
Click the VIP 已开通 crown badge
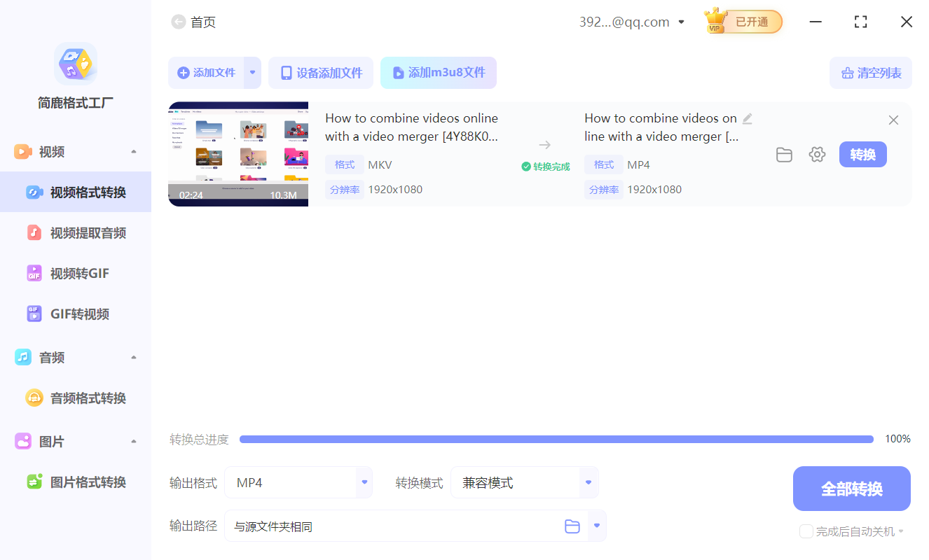pos(743,22)
